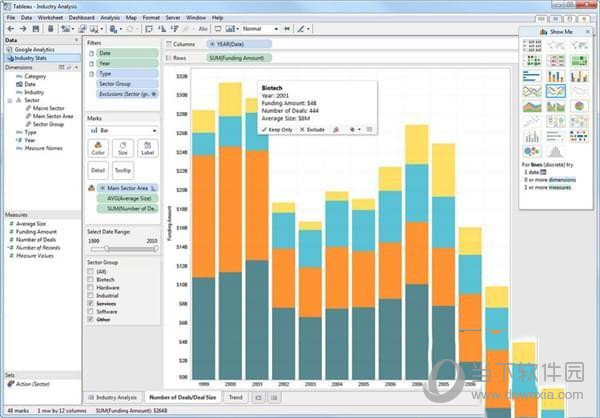Click Exclude in the tooltip
Image resolution: width=600 pixels, height=418 pixels.
(x=312, y=130)
